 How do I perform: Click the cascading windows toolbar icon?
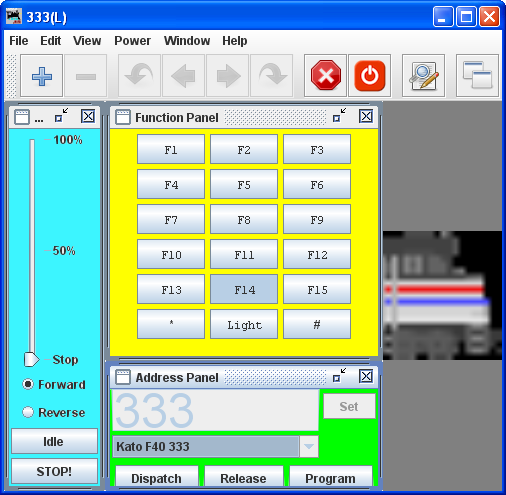[477, 76]
